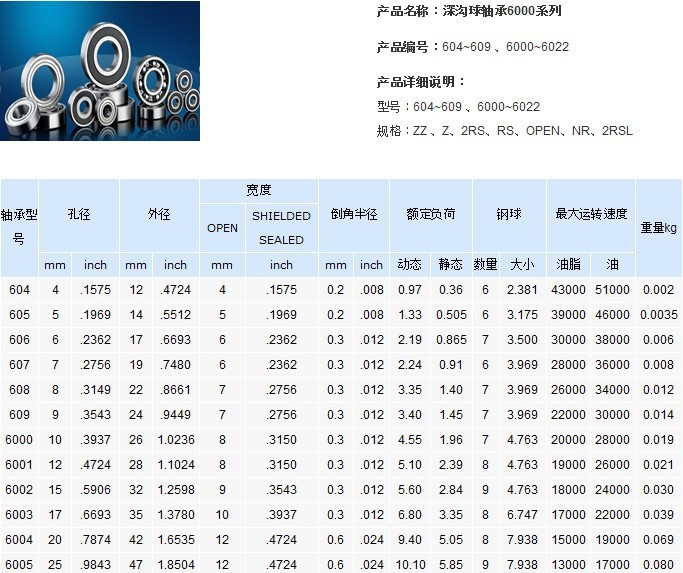Click the 规格 line listing ZZ, Z, 2RS

point(504,131)
